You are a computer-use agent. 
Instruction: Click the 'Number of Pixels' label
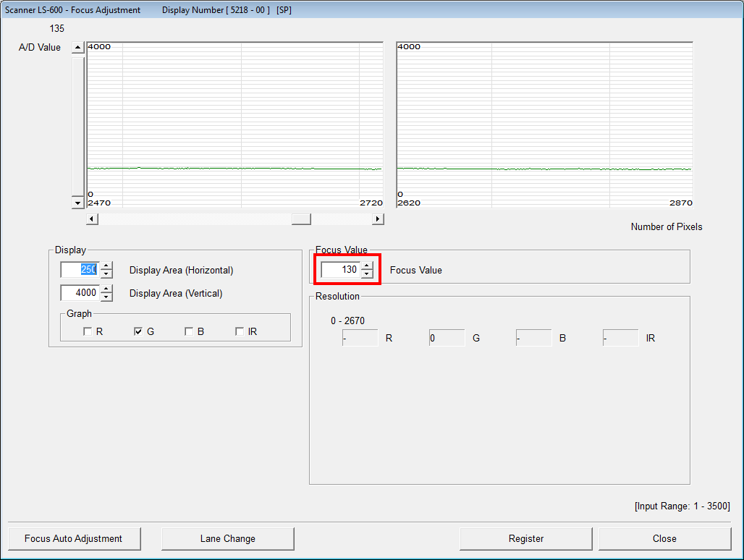666,226
